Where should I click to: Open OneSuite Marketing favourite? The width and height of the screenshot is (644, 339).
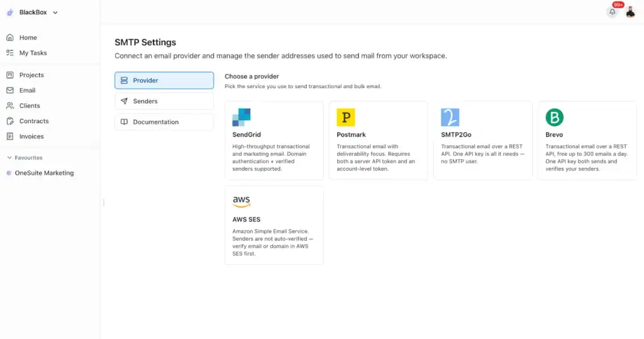point(44,173)
